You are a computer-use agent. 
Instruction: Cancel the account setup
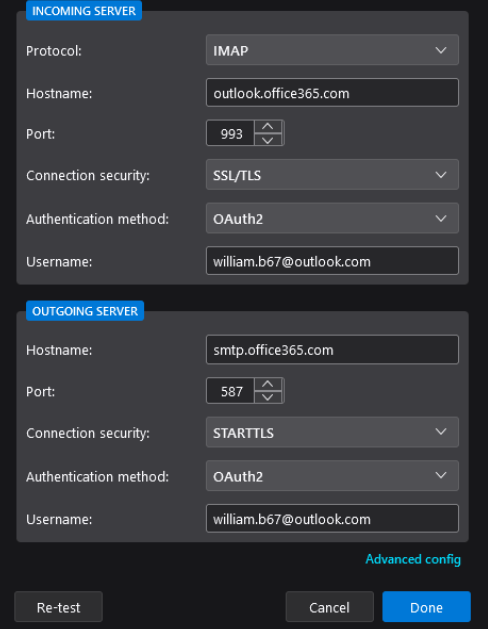330,607
